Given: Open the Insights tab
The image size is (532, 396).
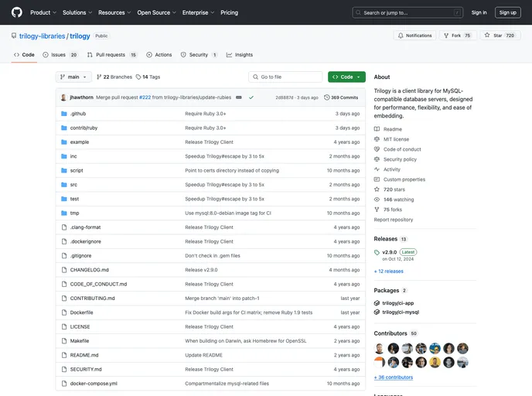Looking at the screenshot, I should (x=240, y=55).
